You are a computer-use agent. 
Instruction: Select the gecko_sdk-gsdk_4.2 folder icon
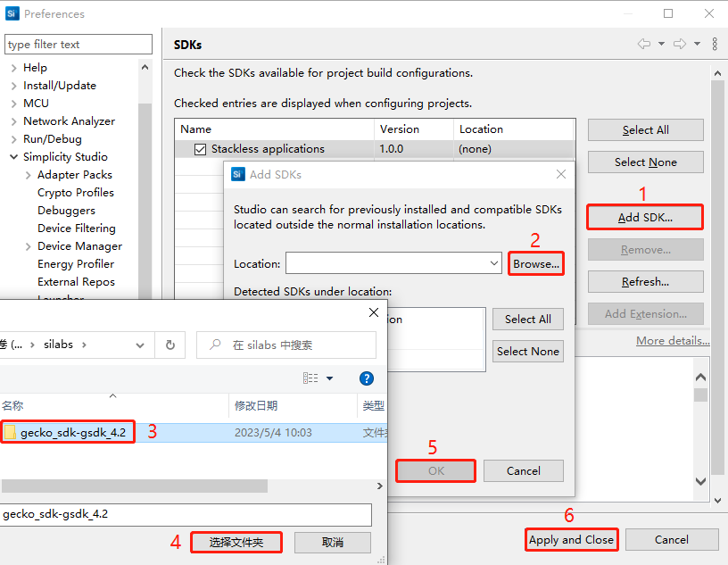coord(11,433)
